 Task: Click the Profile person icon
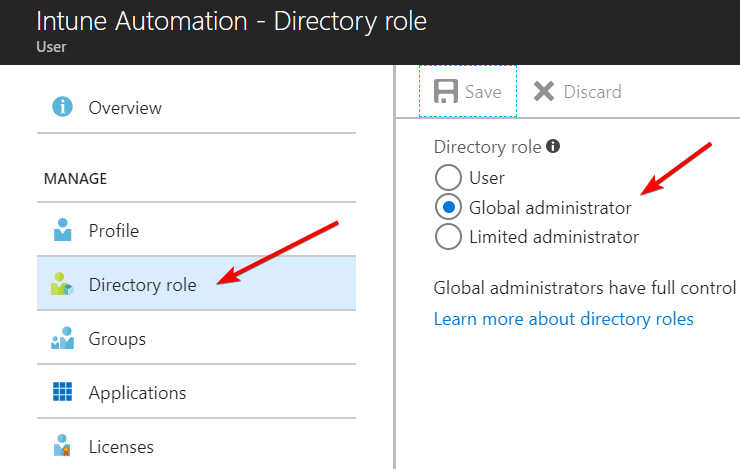(62, 230)
